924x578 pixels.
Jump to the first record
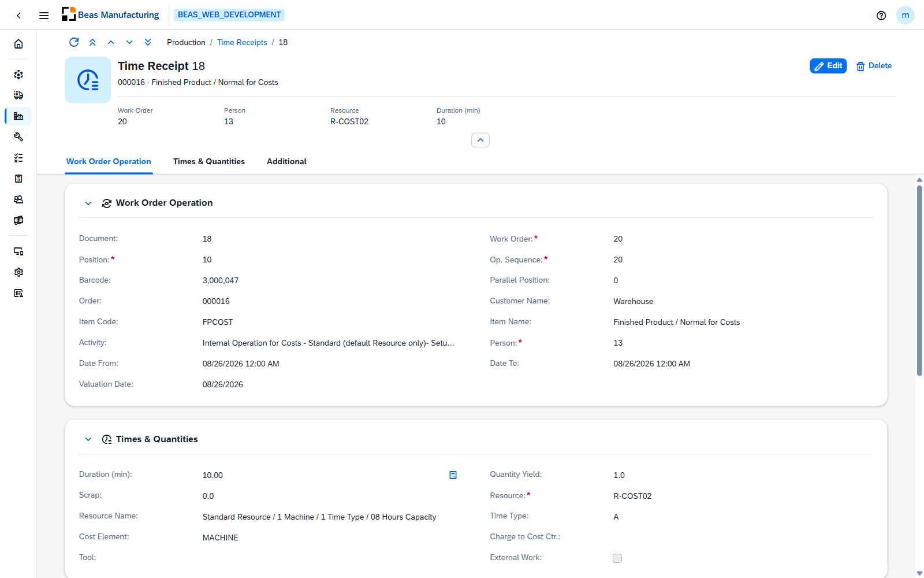(x=92, y=42)
